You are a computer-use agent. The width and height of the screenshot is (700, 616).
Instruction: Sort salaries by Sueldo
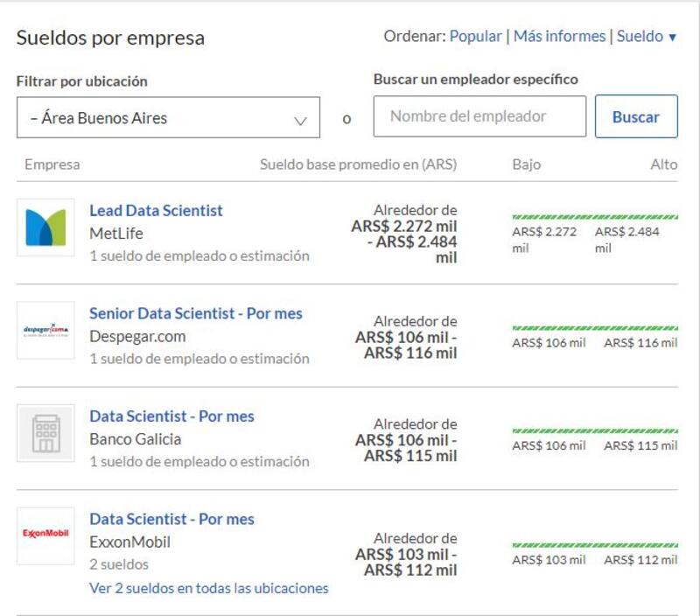click(x=647, y=37)
